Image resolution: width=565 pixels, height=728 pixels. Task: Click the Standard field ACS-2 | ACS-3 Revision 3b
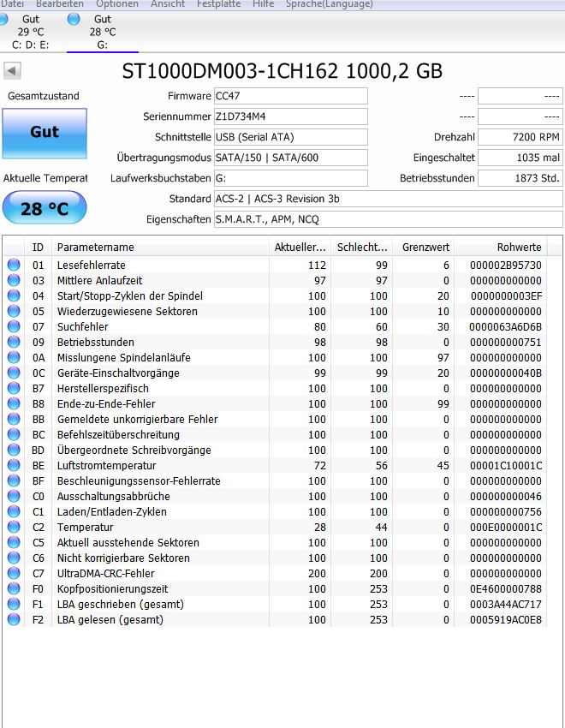(x=389, y=199)
